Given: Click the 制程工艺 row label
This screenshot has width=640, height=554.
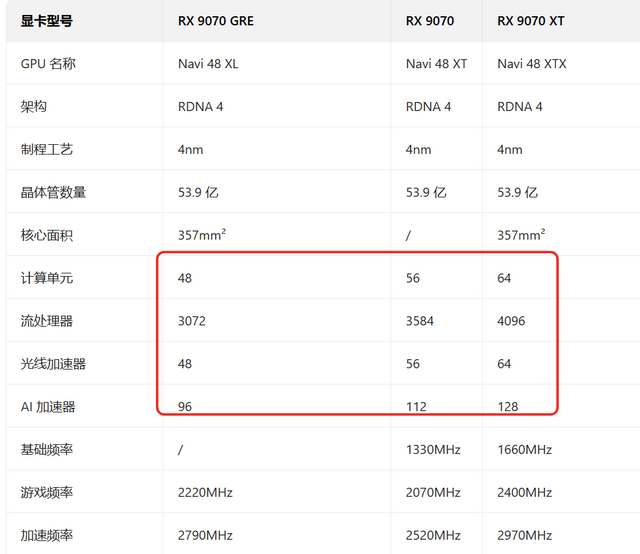Looking at the screenshot, I should (47, 149).
